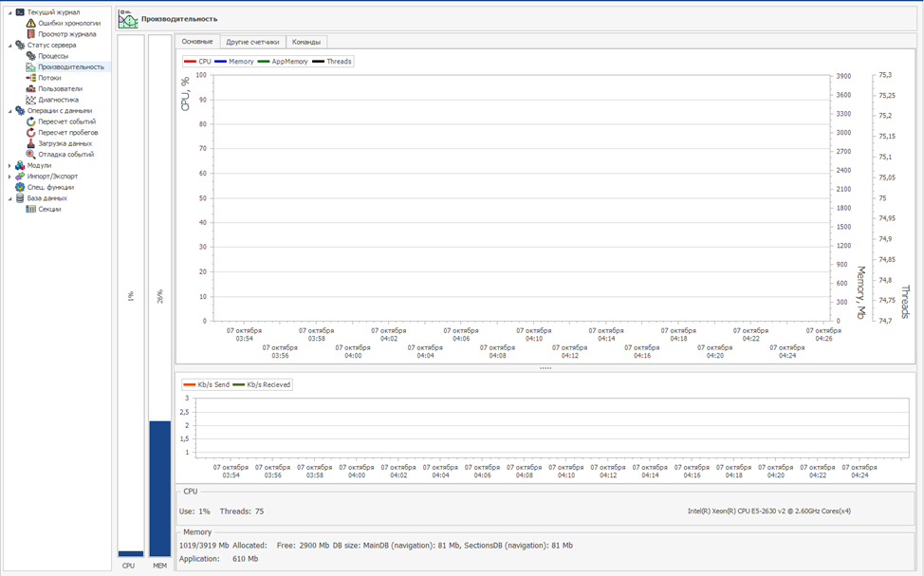Open the Диагностика chart icon
Image resolution: width=924 pixels, height=576 pixels.
31,100
